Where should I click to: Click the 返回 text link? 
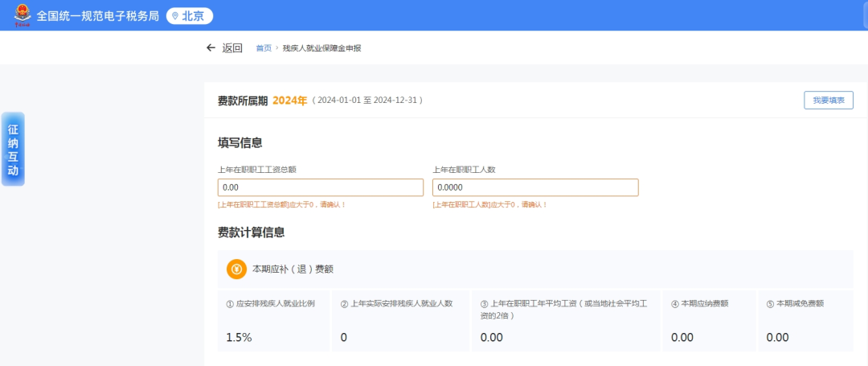click(x=232, y=48)
